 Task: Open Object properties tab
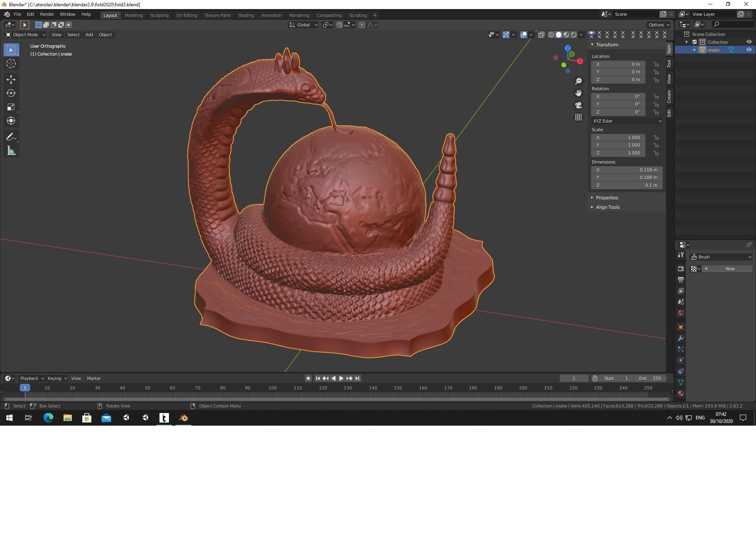click(681, 327)
